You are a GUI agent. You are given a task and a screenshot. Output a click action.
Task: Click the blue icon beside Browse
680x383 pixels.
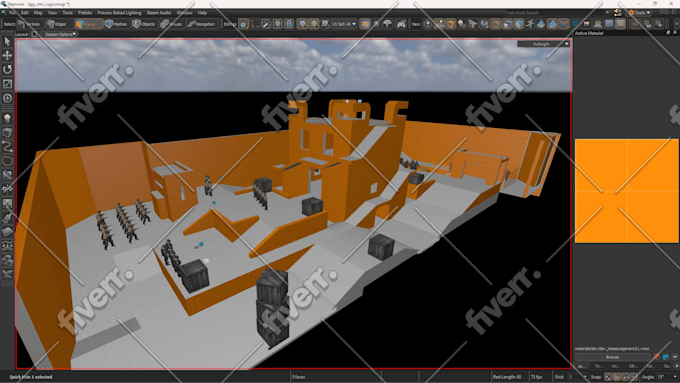point(666,357)
